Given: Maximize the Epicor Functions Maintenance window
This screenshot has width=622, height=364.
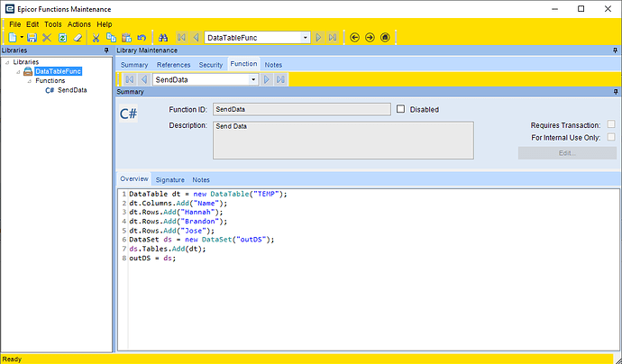Looking at the screenshot, I should [581, 9].
